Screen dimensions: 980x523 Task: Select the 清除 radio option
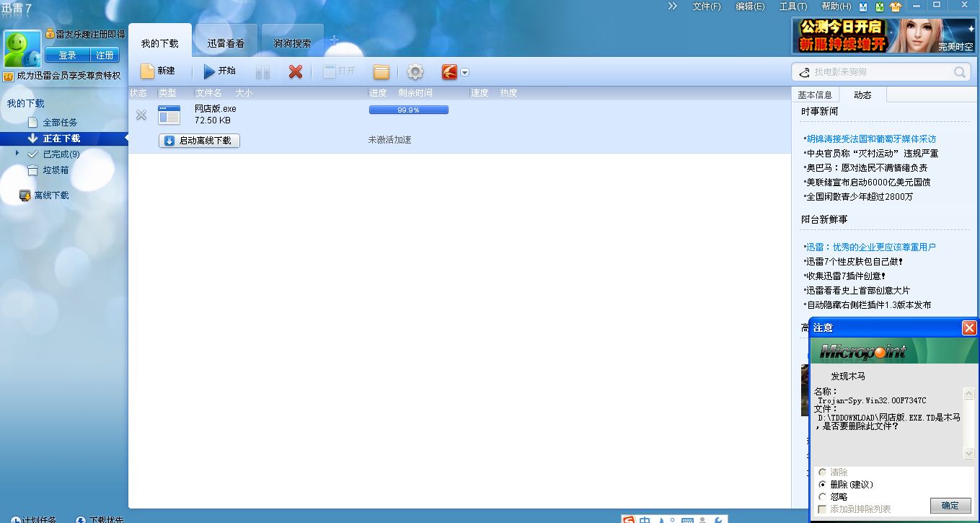tap(822, 473)
